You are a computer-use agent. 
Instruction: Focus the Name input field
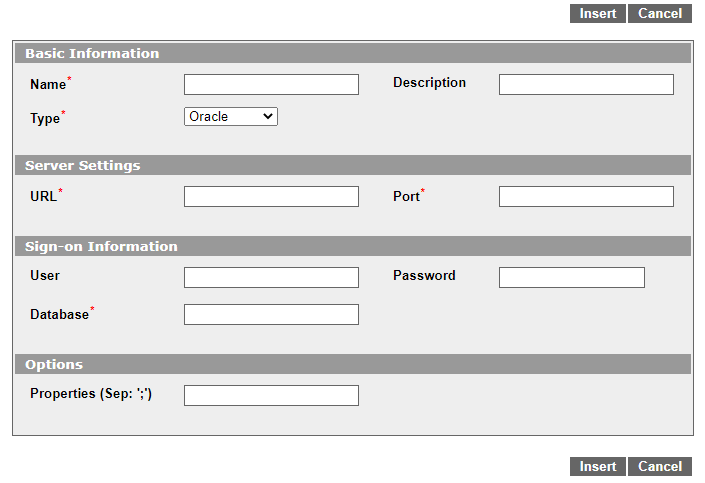tap(271, 85)
